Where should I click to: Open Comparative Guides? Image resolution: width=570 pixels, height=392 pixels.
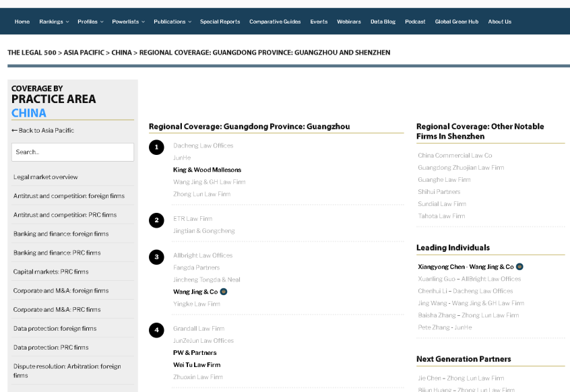[x=275, y=22]
